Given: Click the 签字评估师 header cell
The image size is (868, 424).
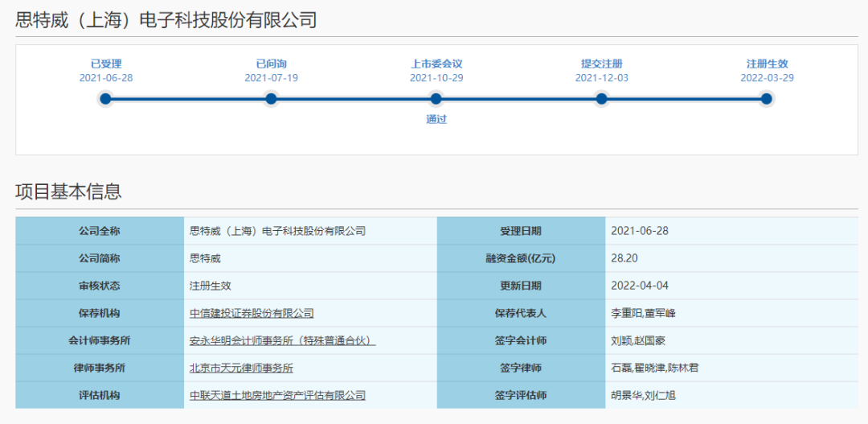Looking at the screenshot, I should click(x=521, y=396).
